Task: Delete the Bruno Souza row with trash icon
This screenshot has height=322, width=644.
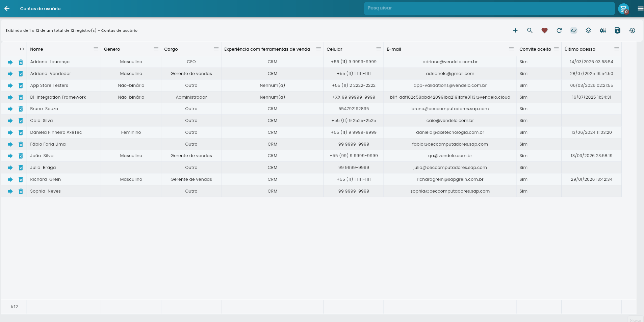Action: pos(21,109)
